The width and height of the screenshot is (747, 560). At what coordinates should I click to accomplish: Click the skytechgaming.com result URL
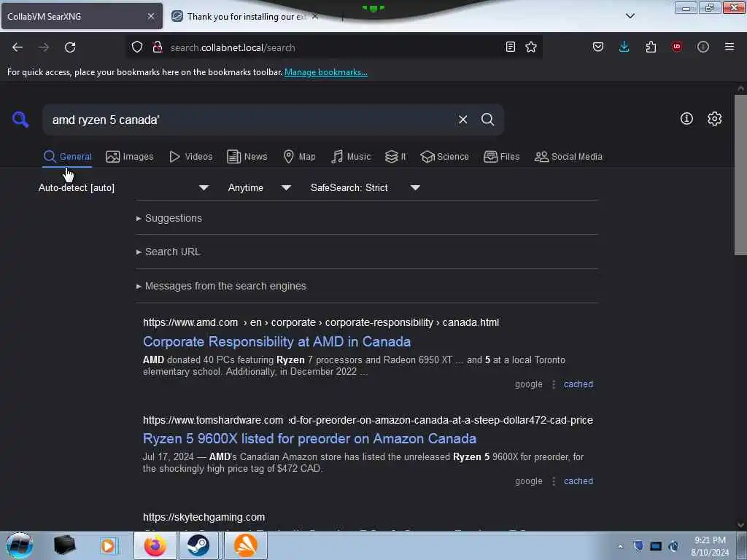pyautogui.click(x=204, y=517)
